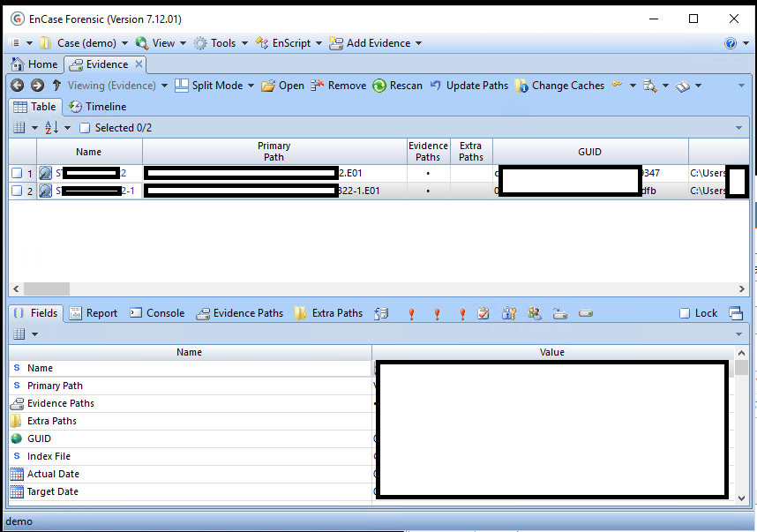Select the Table view tab
This screenshot has height=532, width=757.
34,107
